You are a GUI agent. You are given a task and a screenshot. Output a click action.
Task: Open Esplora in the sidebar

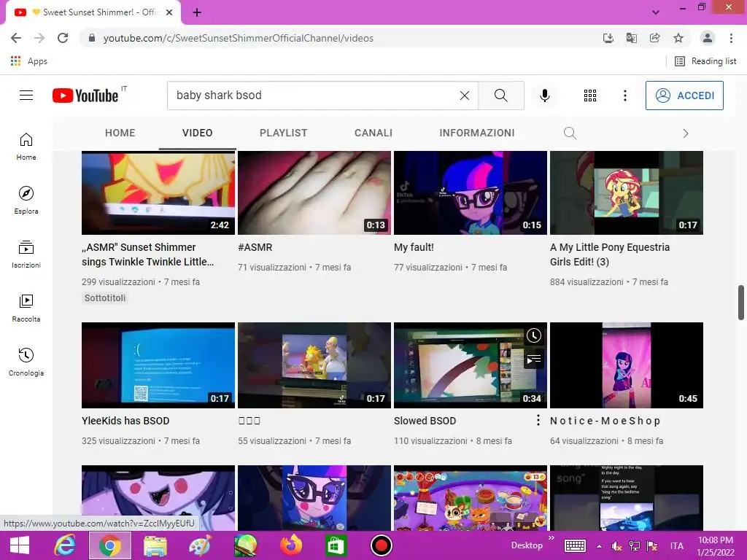click(x=26, y=200)
